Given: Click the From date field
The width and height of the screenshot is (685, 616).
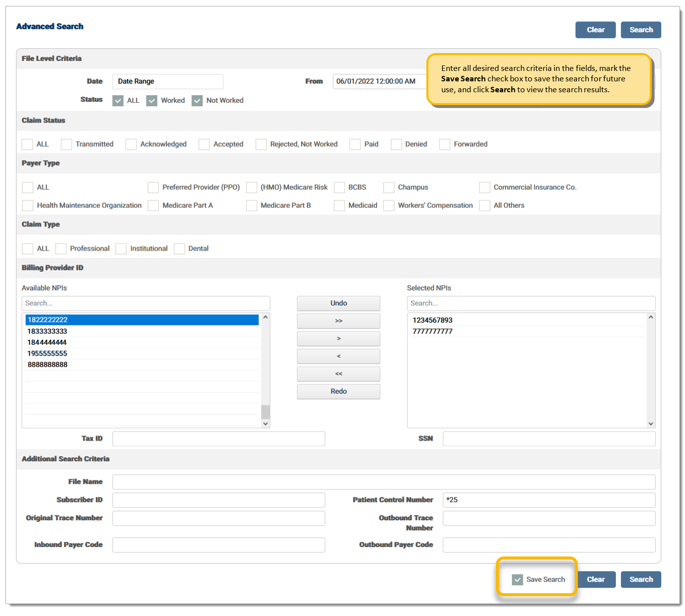Looking at the screenshot, I should pyautogui.click(x=380, y=81).
